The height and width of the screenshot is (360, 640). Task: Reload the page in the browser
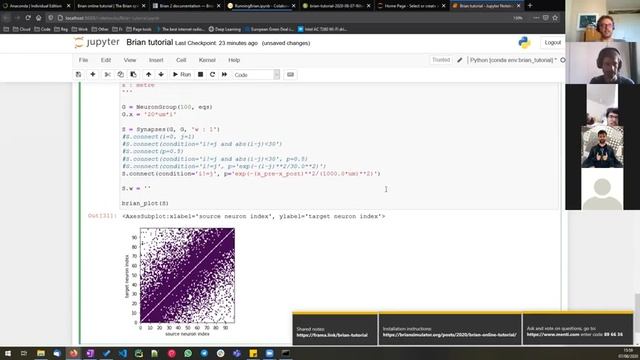[x=28, y=18]
